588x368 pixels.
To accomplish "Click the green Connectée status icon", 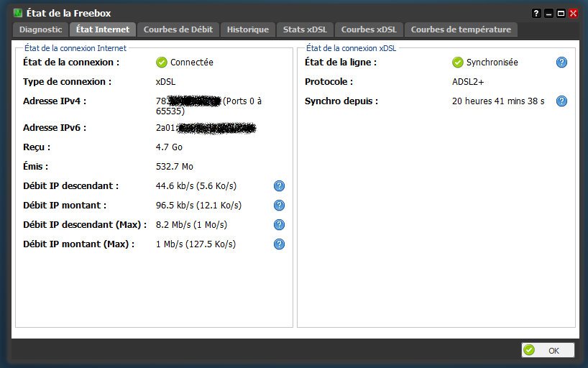I will [x=162, y=63].
